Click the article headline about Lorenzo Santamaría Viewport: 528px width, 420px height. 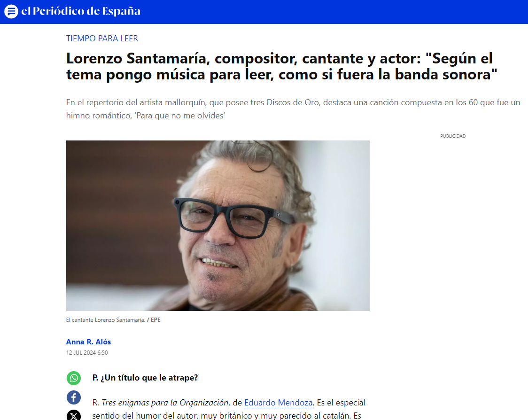(281, 66)
